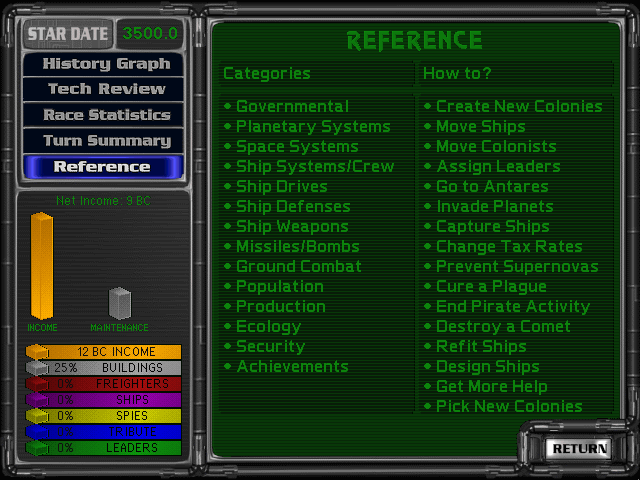640x480 pixels.
Task: Click the orange income cube icon
Action: pyautogui.click(x=37, y=352)
